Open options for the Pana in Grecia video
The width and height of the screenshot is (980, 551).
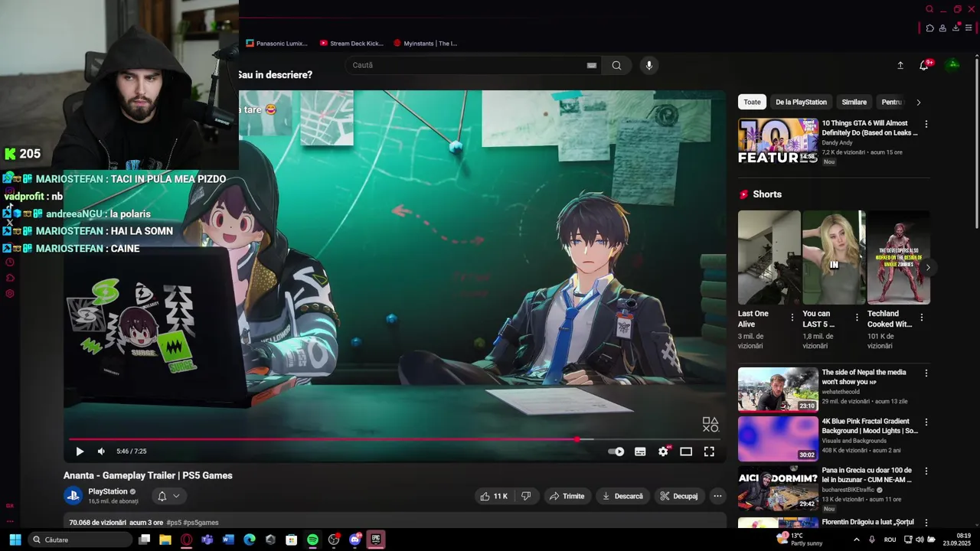(x=926, y=471)
